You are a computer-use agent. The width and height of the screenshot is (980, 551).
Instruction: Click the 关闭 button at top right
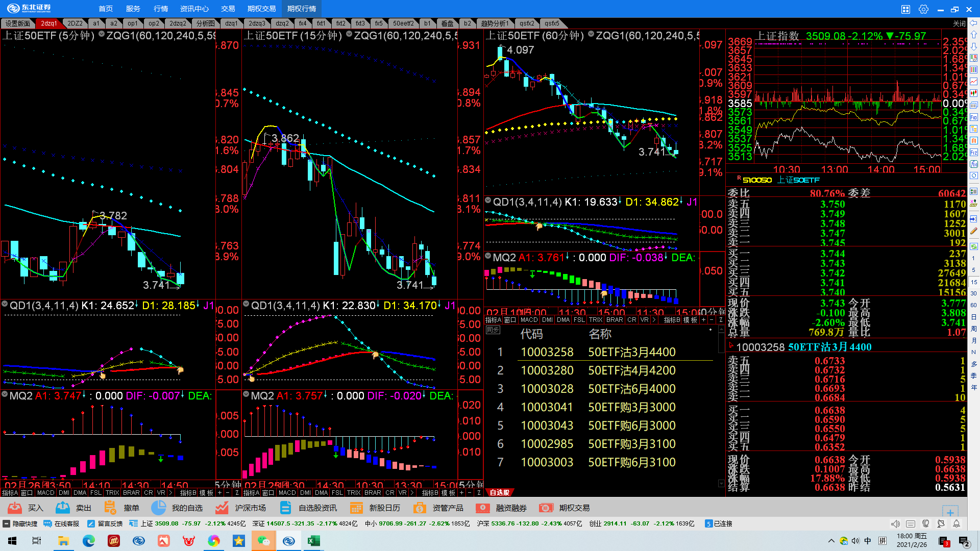959,23
